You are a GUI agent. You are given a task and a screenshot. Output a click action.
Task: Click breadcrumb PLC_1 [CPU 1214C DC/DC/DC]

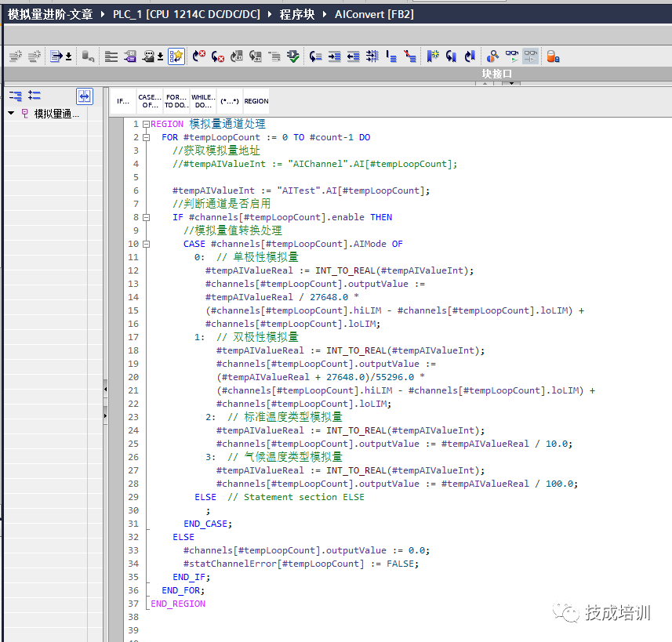(187, 14)
